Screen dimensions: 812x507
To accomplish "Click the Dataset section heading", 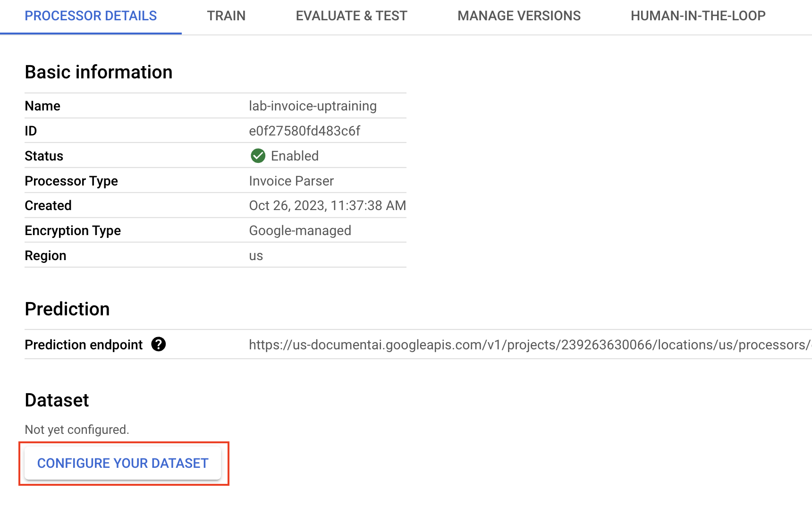I will 57,400.
